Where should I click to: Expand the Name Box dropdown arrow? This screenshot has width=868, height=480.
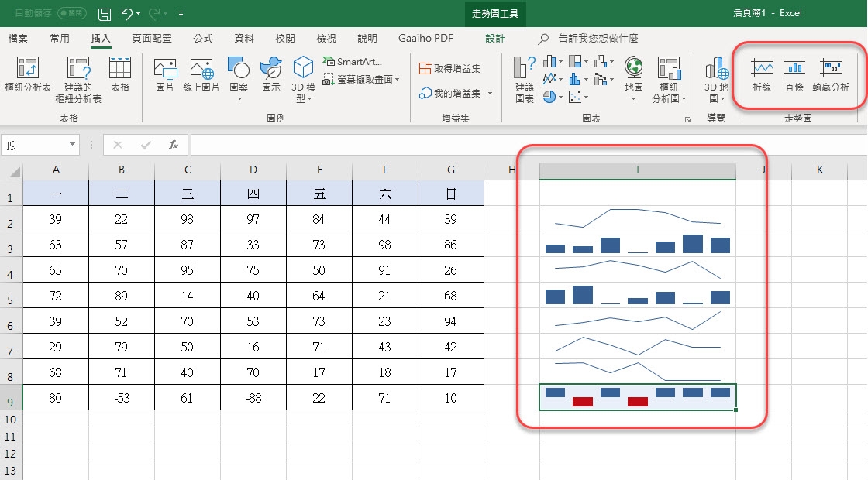pyautogui.click(x=73, y=145)
